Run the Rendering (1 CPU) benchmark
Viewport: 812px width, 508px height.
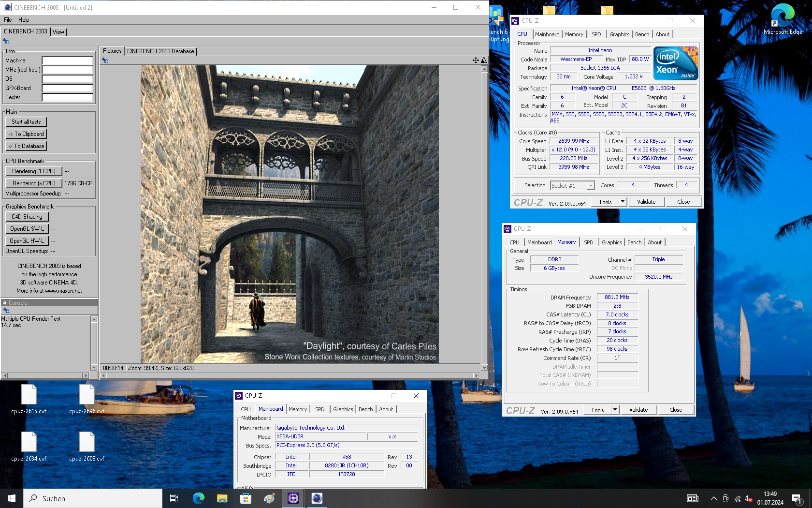34,171
